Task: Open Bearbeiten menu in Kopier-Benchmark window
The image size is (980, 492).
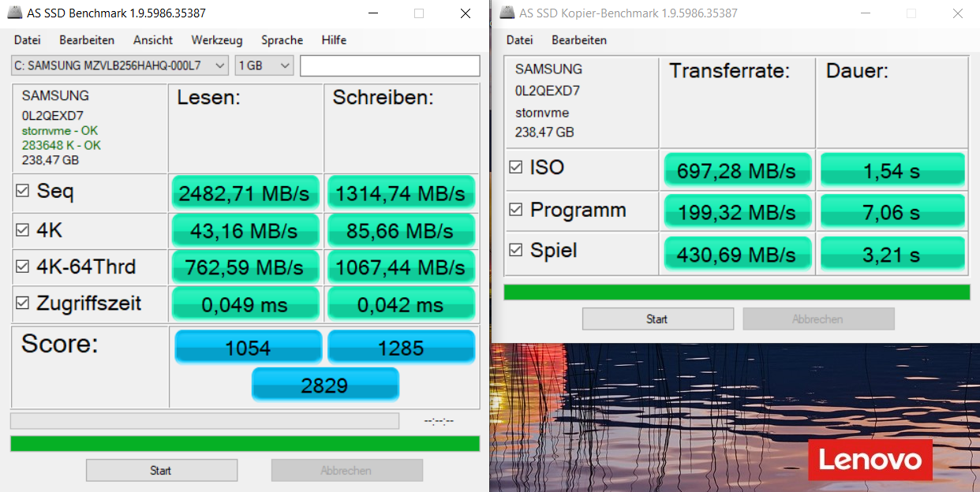Action: coord(578,40)
